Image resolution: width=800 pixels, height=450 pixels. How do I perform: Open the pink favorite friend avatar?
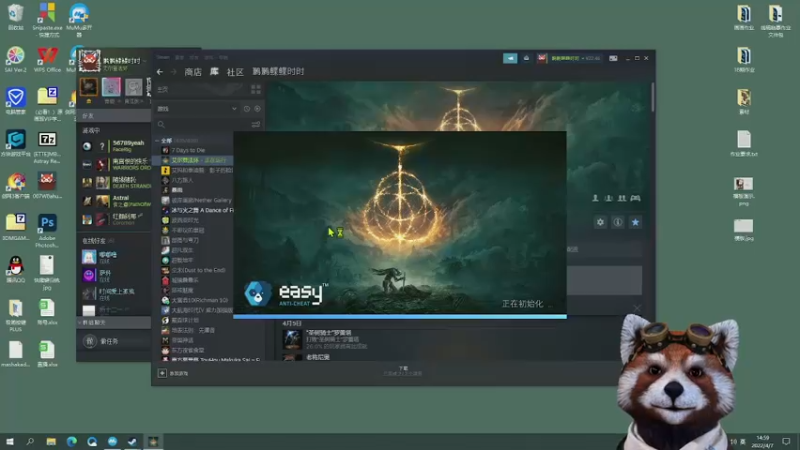[x=111, y=87]
